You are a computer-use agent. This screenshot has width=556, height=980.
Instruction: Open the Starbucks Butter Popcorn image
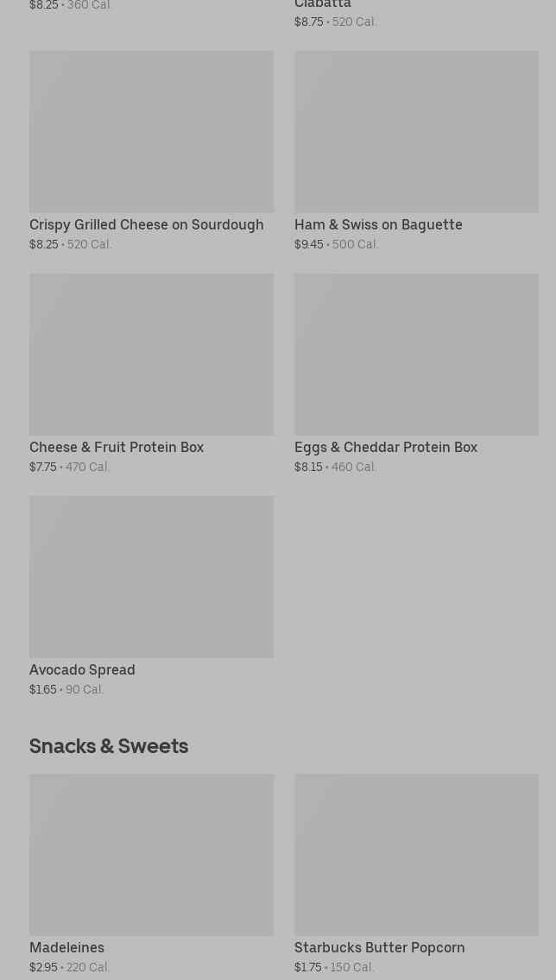click(416, 854)
